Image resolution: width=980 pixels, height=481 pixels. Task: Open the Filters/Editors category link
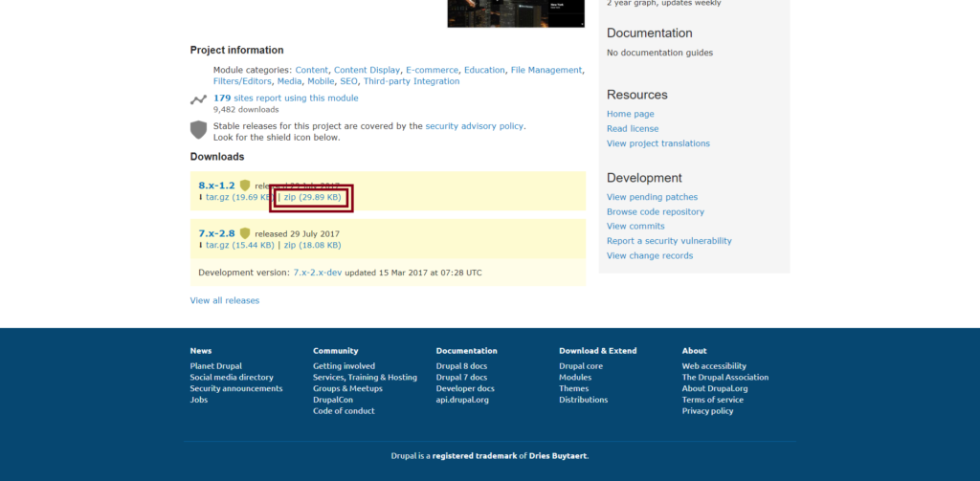242,81
